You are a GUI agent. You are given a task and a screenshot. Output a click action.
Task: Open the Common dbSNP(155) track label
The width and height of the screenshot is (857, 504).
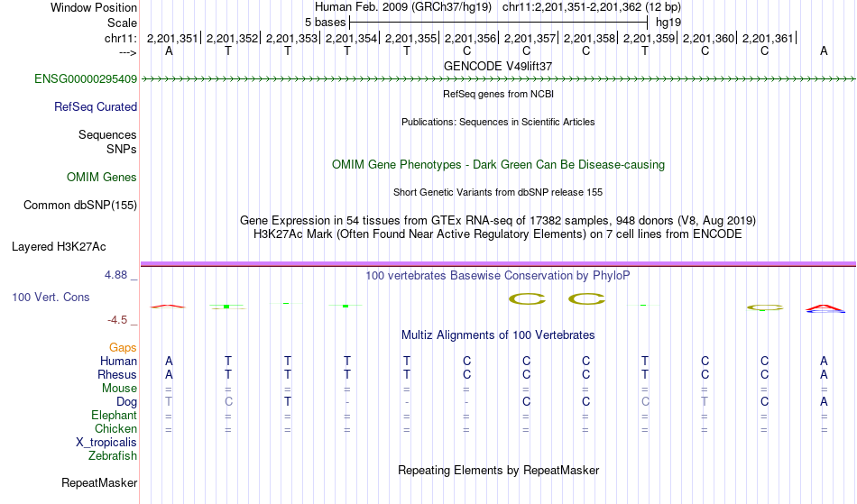coord(80,206)
